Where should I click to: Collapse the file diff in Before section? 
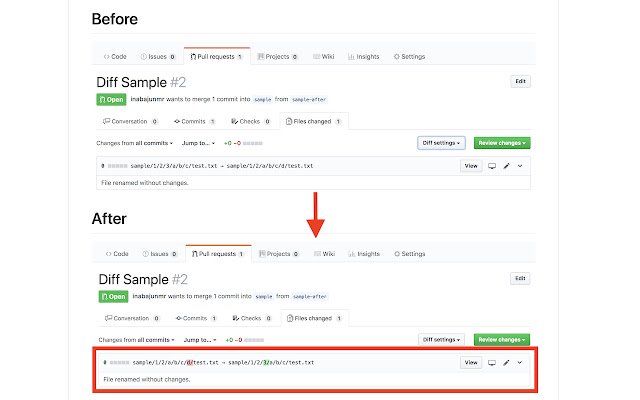click(x=520, y=165)
